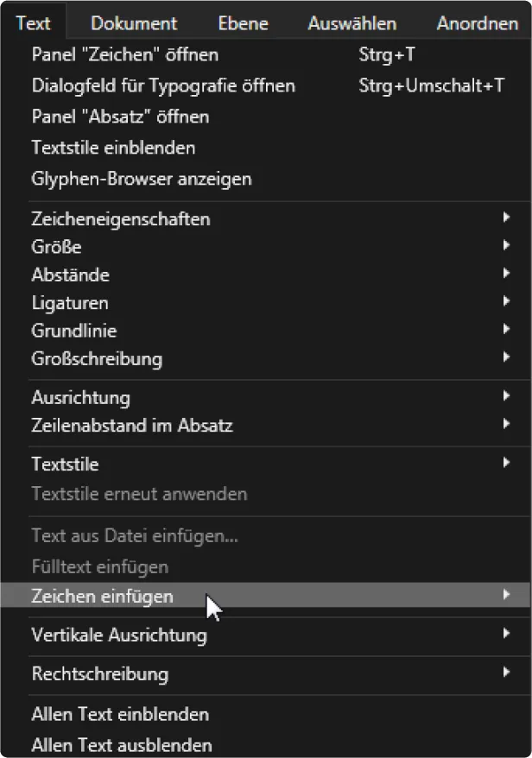Screen dimensions: 532x758
Task: Click Allen Text einblenden
Action: pos(120,715)
